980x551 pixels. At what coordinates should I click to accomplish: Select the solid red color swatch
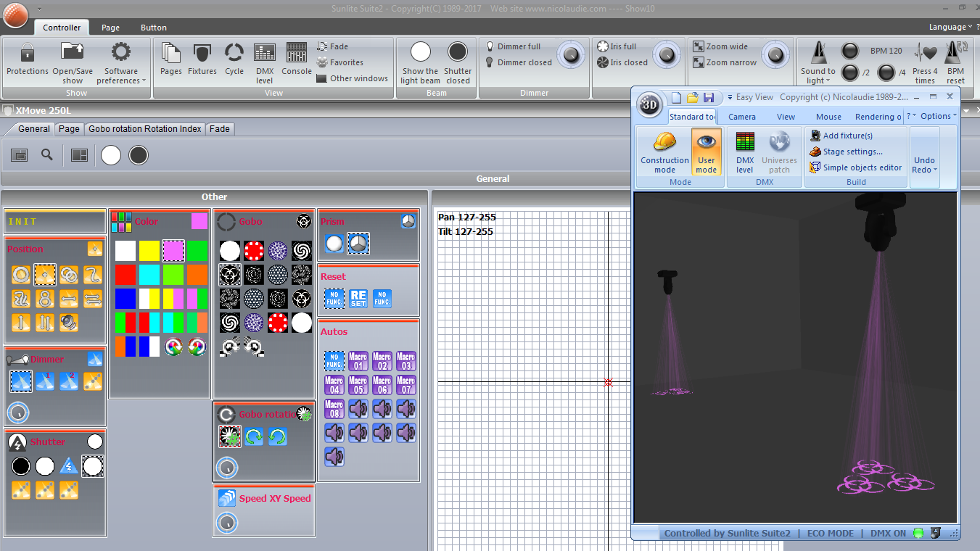pos(125,275)
